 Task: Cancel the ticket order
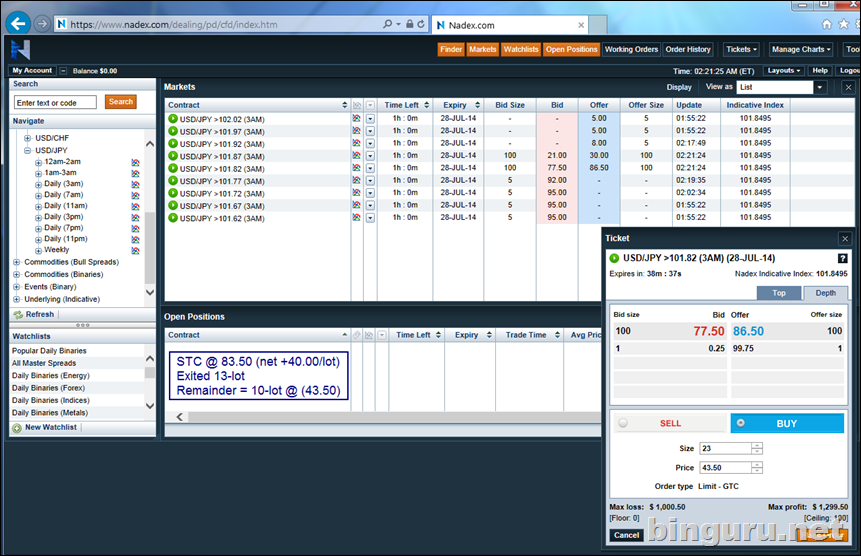coord(627,535)
